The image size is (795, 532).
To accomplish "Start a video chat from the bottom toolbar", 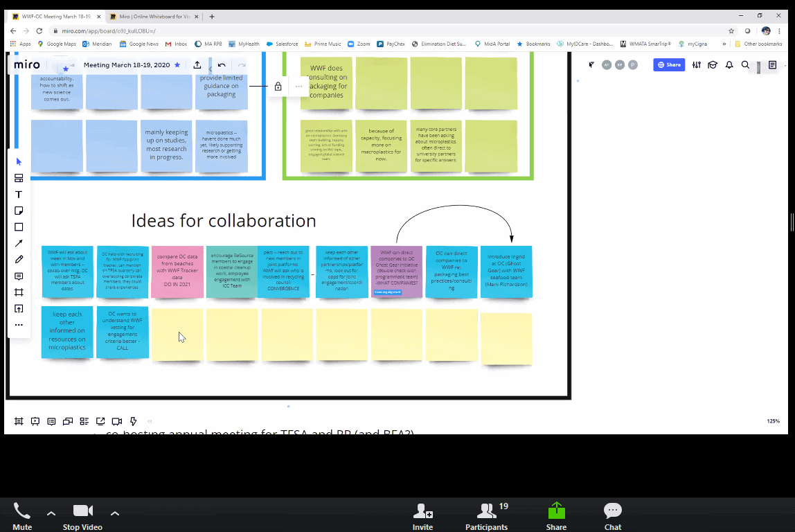I will (x=116, y=421).
